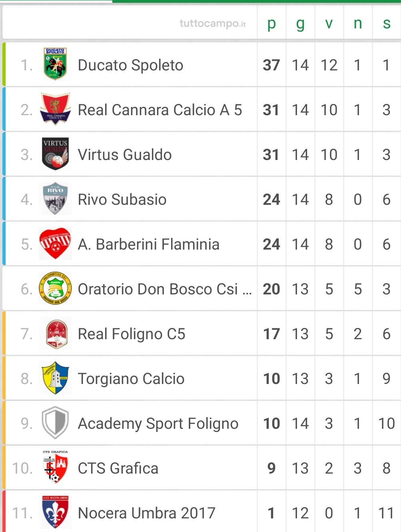Tap the tuttocampo.it watermark link

pyautogui.click(x=213, y=24)
